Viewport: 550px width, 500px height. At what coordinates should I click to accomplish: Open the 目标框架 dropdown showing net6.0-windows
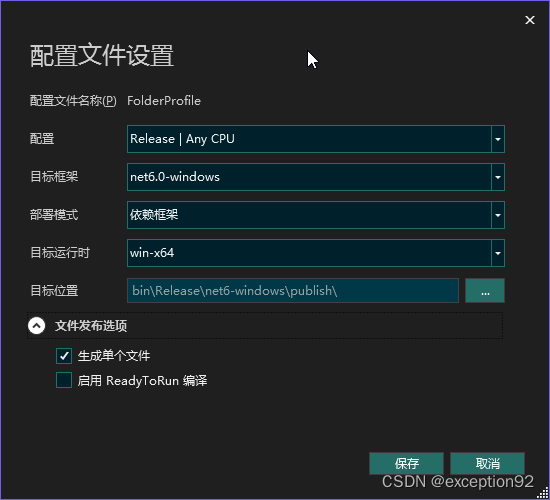click(x=316, y=177)
